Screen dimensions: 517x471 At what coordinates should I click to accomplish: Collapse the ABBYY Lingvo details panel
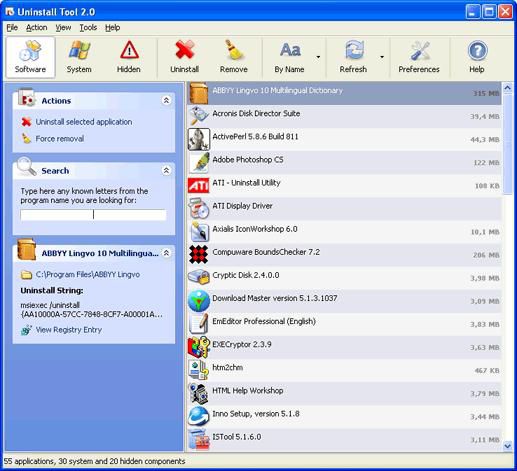pyautogui.click(x=166, y=253)
